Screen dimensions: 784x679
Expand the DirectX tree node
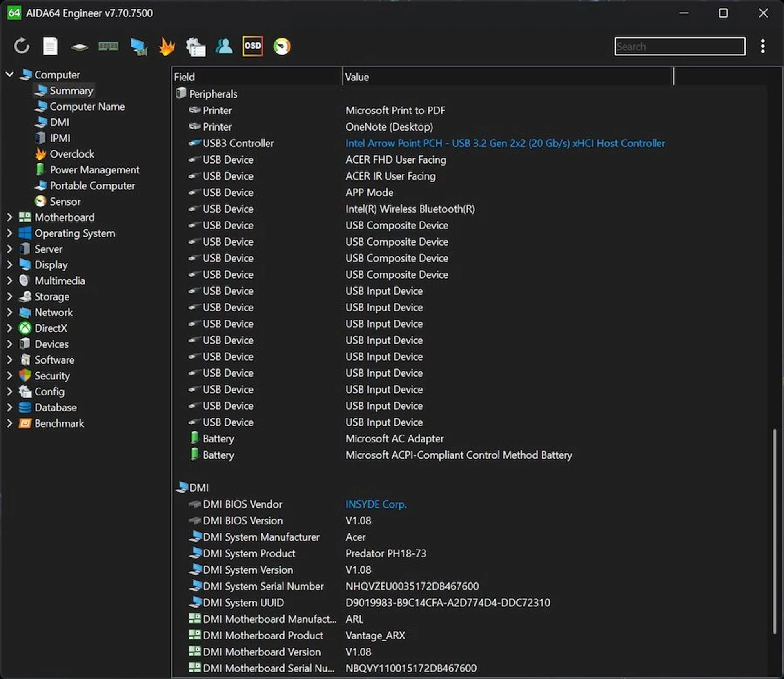tap(10, 328)
